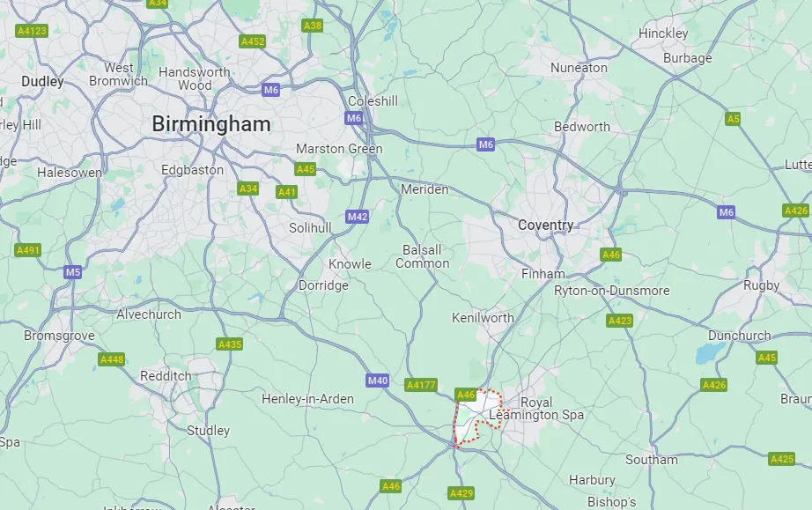812x510 pixels.
Task: Select the A4177 road badge
Action: [x=421, y=385]
